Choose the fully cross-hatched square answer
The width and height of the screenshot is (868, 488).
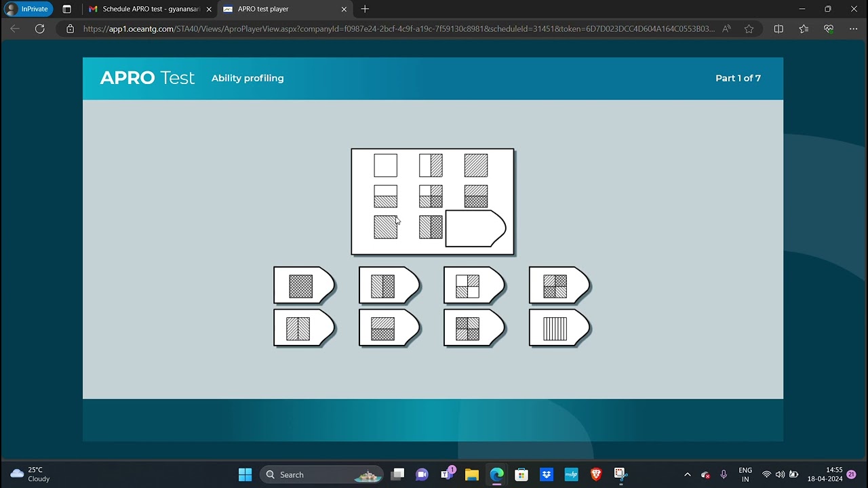(x=304, y=285)
